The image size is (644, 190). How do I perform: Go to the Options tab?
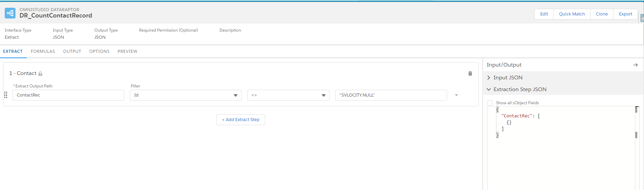[x=99, y=51]
